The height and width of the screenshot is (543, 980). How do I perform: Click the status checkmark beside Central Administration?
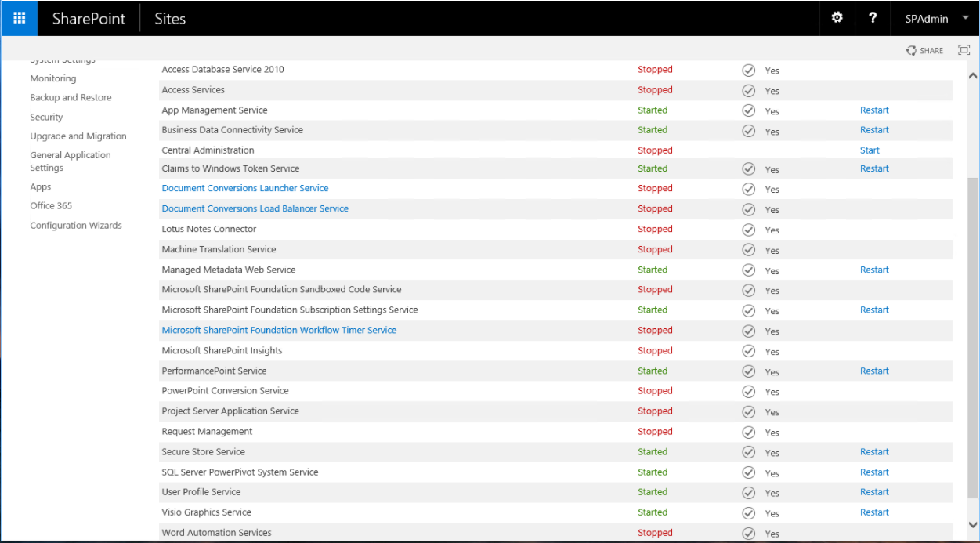click(x=748, y=150)
